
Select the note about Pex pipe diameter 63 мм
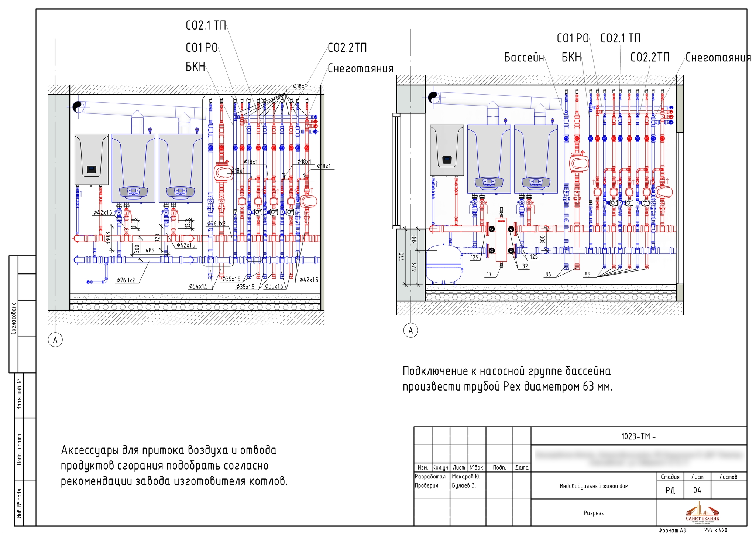507,379
